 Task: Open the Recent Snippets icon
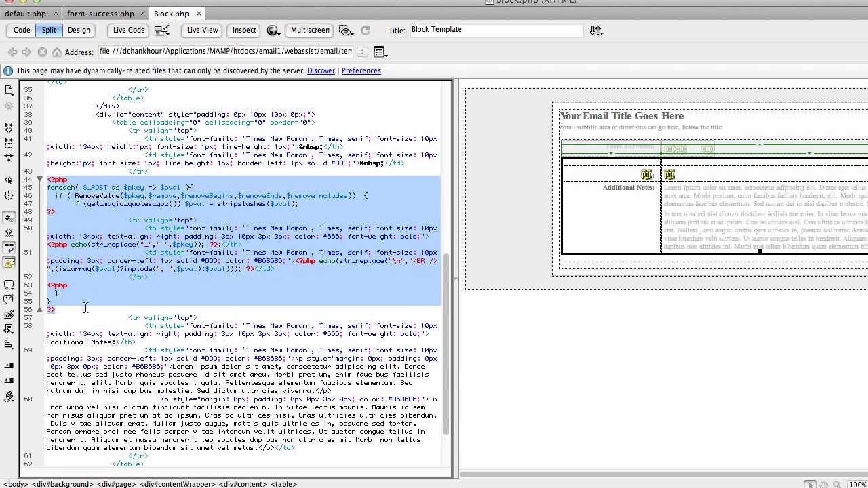(9, 329)
